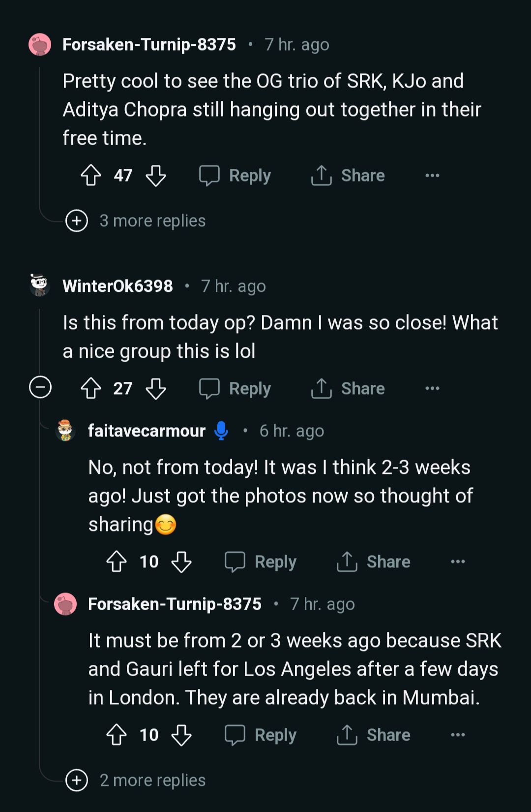Upvote the reply about Los Angeles

click(x=117, y=735)
